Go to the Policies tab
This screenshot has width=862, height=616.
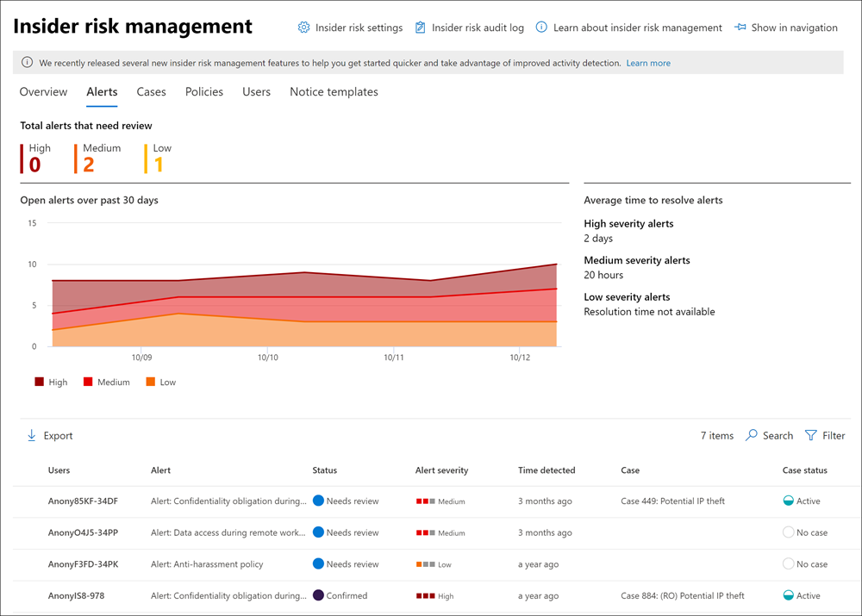(x=204, y=92)
